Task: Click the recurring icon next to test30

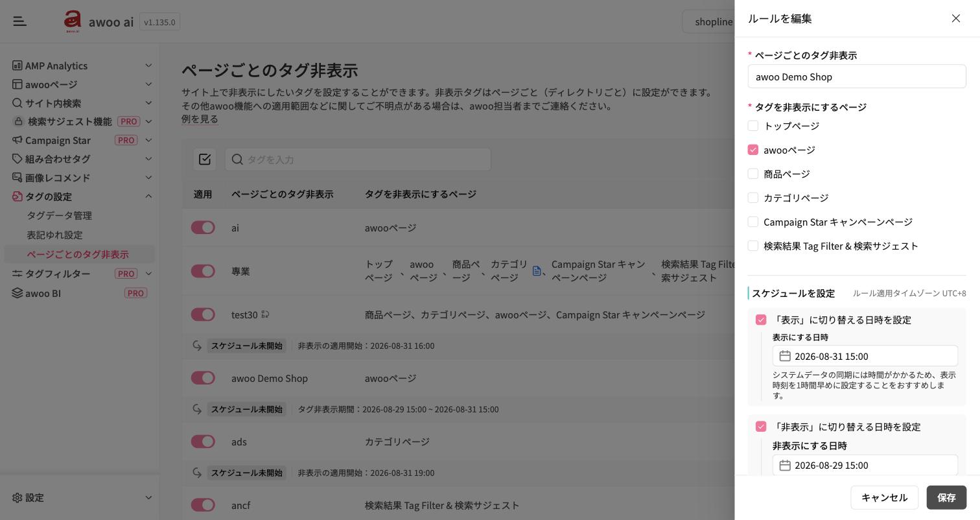Action: [x=265, y=314]
